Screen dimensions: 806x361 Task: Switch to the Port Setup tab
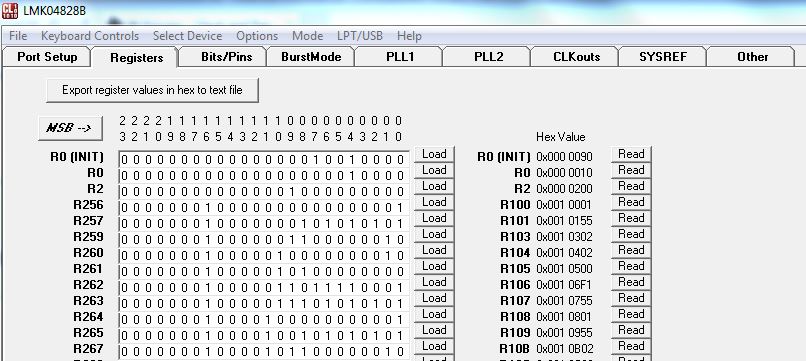47,57
